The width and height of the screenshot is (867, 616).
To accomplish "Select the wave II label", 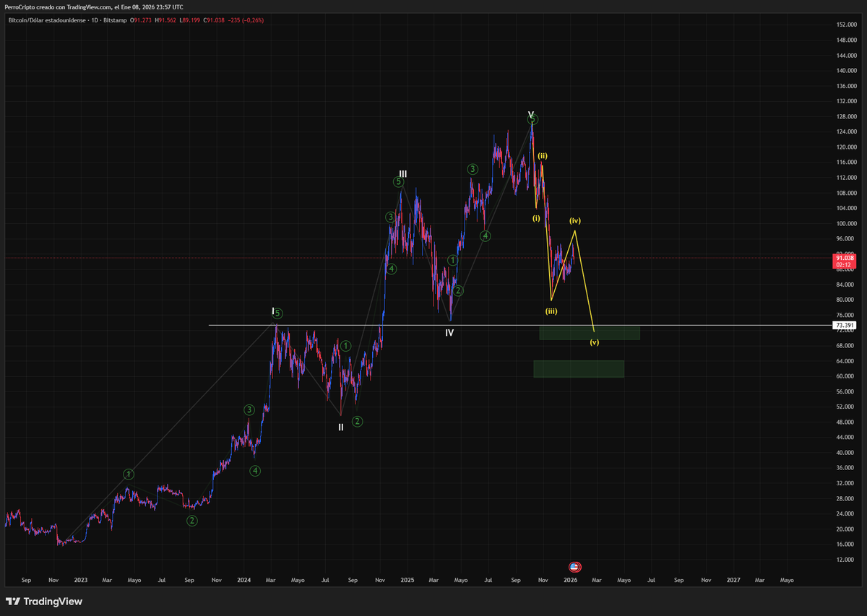I will pyautogui.click(x=341, y=427).
